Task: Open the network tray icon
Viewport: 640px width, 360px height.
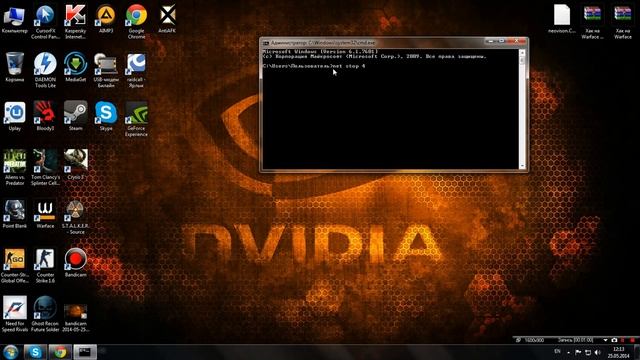Action: 588,352
